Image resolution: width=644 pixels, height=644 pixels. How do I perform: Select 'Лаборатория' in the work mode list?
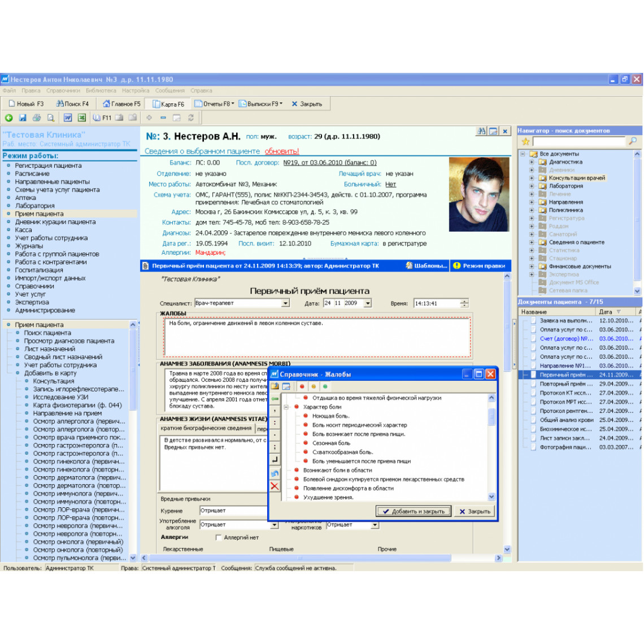point(34,206)
